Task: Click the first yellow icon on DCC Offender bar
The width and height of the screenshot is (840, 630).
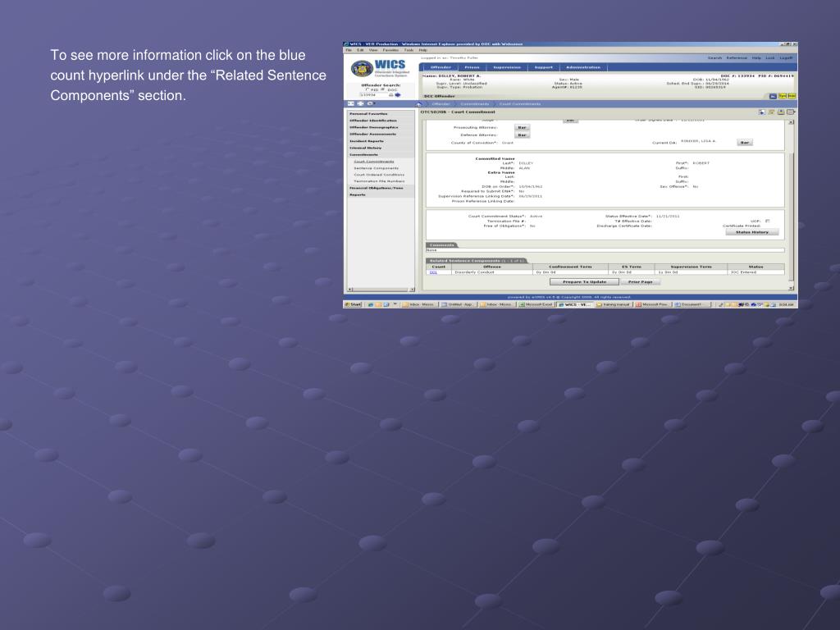Action: [x=783, y=97]
